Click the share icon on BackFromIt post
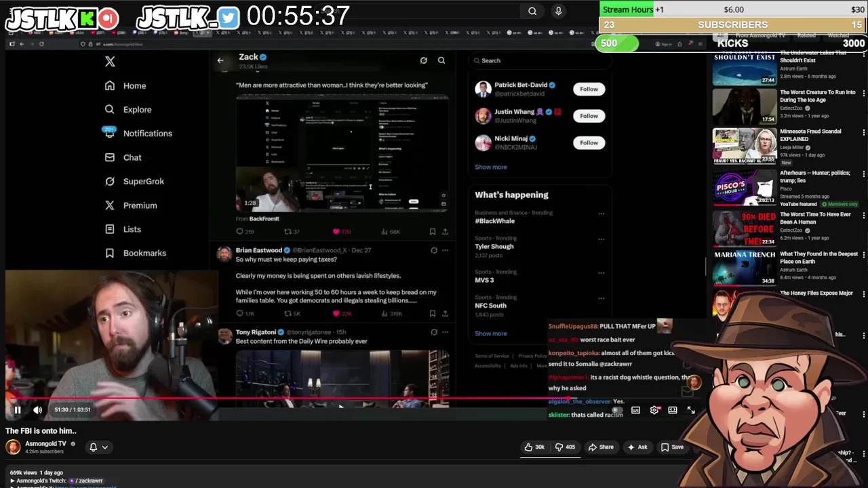Viewport: 868px width, 488px height. pos(445,232)
